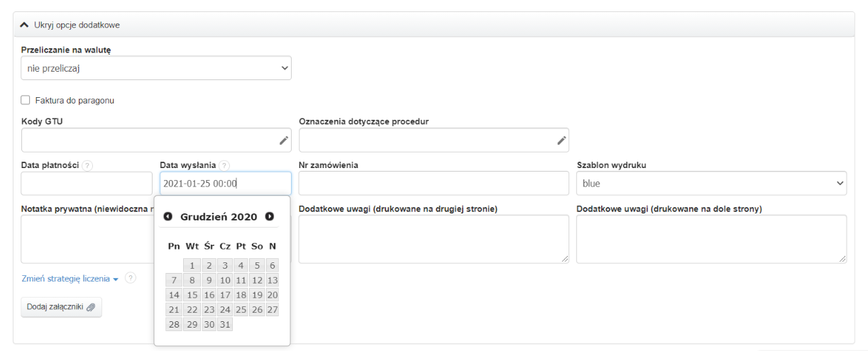
Task: Open help tooltip next to Data płatności
Action: pos(87,166)
